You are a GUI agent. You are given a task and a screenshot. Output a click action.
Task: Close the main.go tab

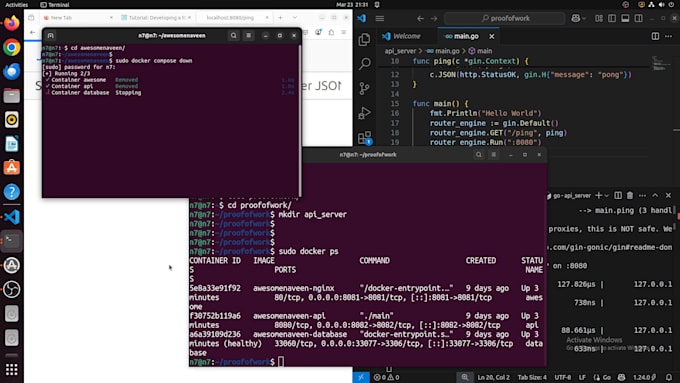491,36
